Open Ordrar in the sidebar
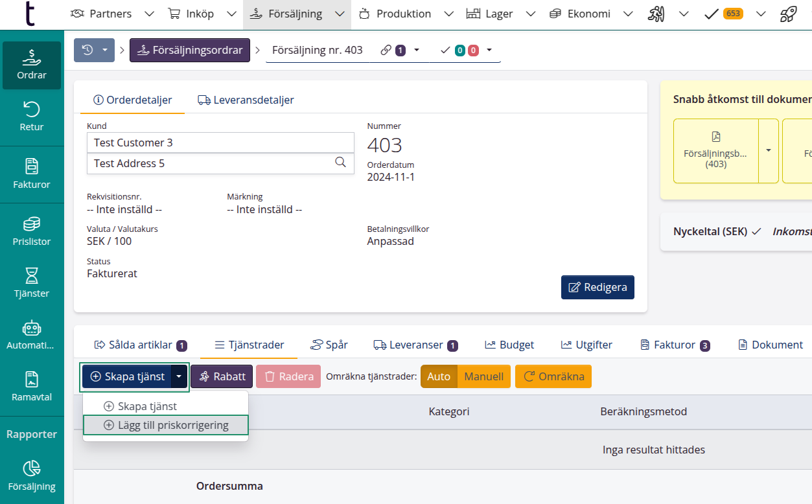The image size is (812, 504). click(32, 65)
